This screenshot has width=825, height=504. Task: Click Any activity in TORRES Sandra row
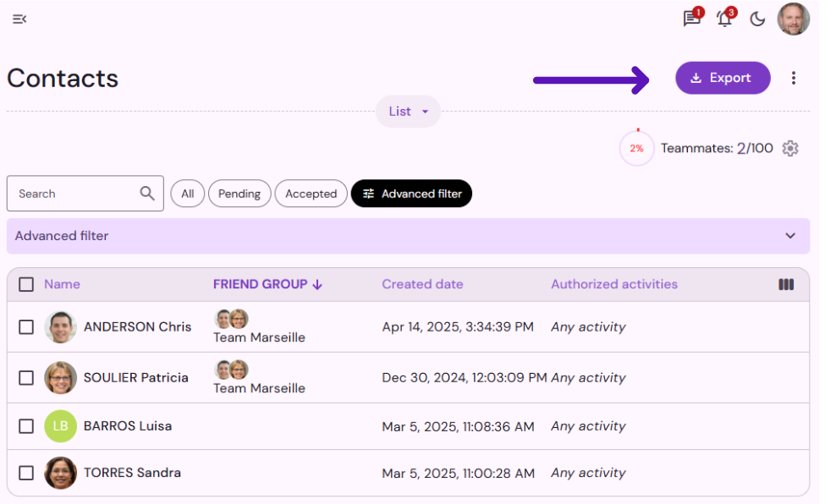click(x=588, y=473)
